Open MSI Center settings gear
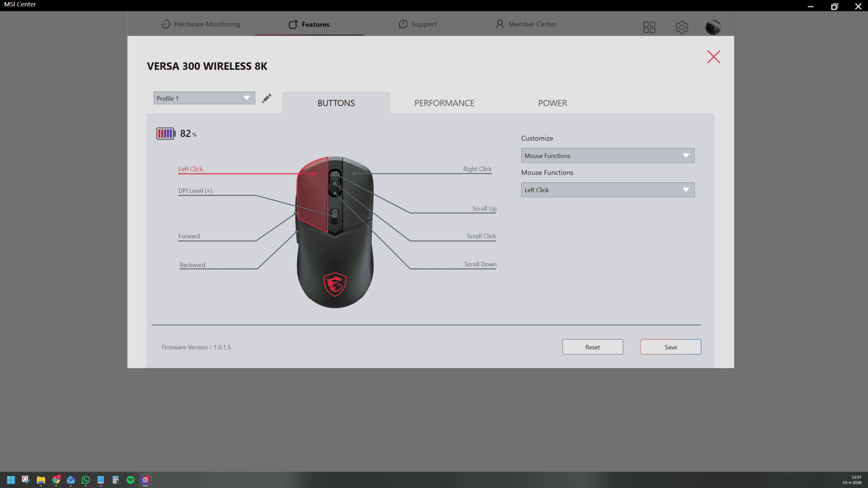This screenshot has height=488, width=868. tap(681, 27)
